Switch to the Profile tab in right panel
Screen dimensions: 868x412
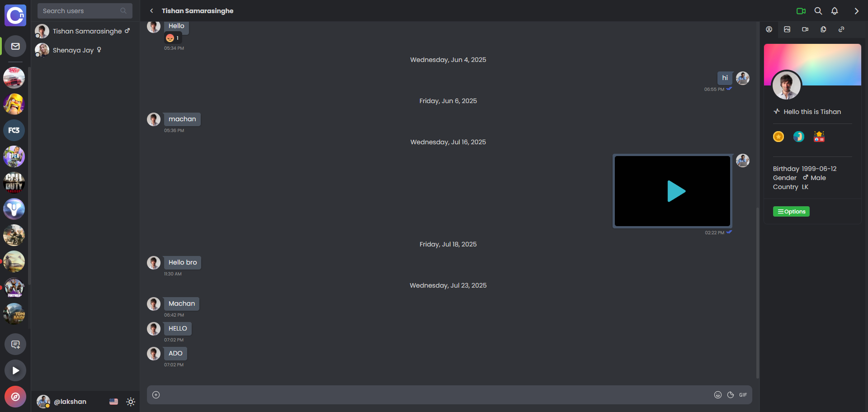769,29
